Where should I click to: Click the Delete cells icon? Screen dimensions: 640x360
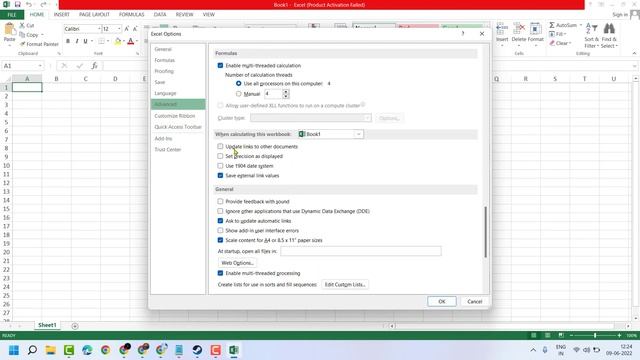[519, 29]
